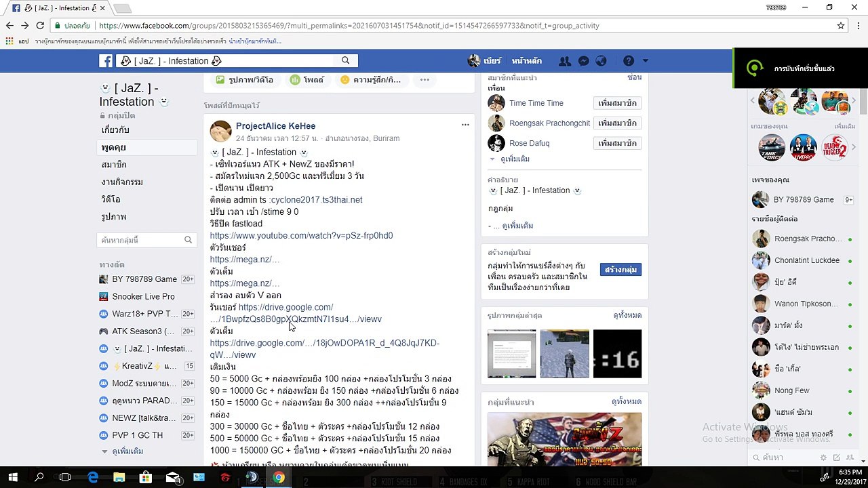The image size is (868, 488).
Task: Add Roengsak Prachongchit as member
Action: point(617,123)
